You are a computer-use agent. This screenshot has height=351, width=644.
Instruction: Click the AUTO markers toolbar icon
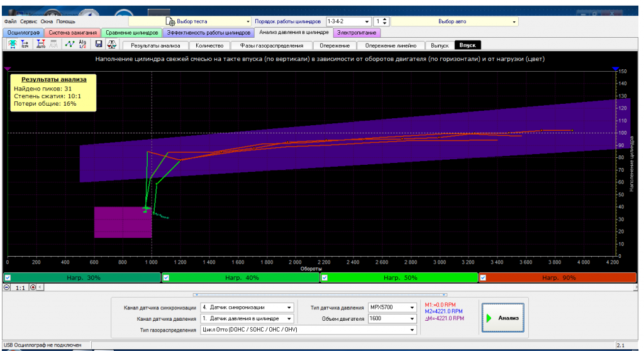pos(41,44)
